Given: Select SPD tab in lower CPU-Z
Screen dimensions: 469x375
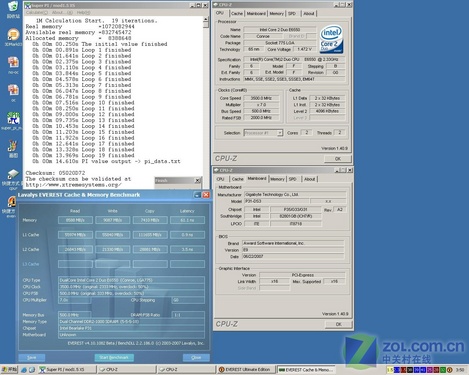Looking at the screenshot, I should [x=292, y=179].
